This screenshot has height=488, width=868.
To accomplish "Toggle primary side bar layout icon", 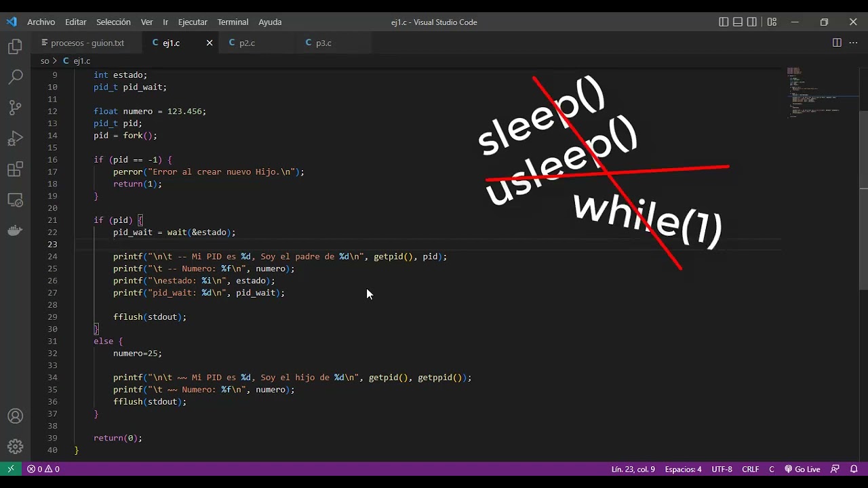I will point(724,22).
